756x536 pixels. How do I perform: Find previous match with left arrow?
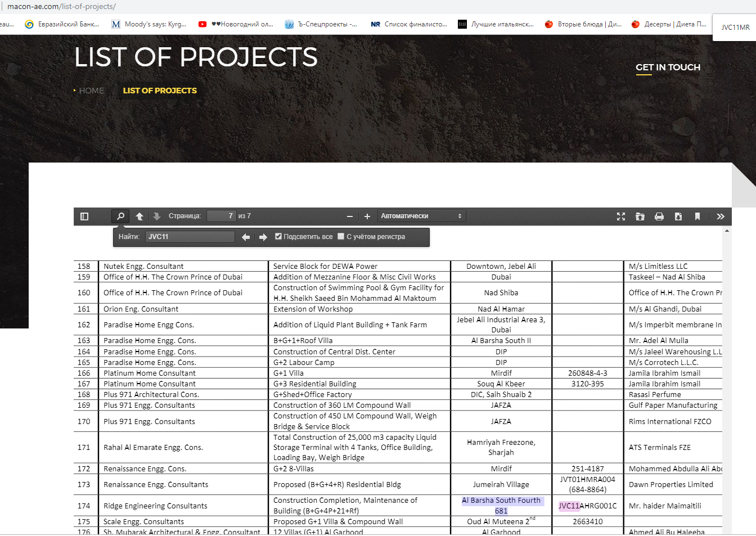pos(246,237)
